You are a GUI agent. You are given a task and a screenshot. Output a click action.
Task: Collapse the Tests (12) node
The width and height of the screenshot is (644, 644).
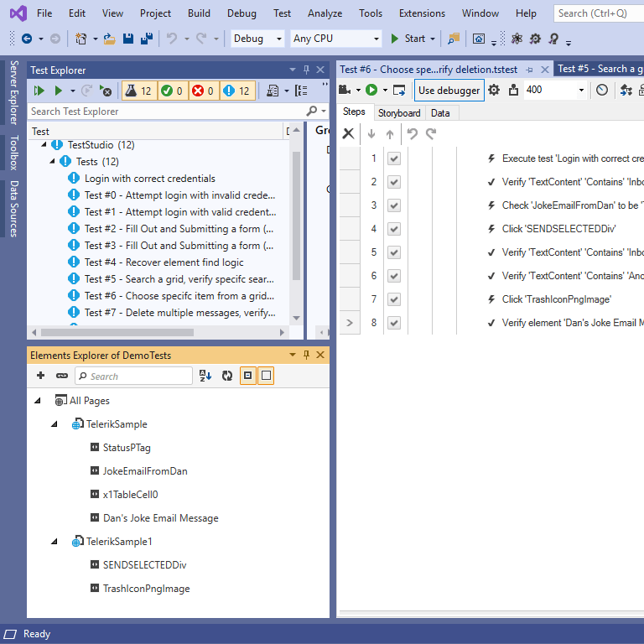coord(52,161)
